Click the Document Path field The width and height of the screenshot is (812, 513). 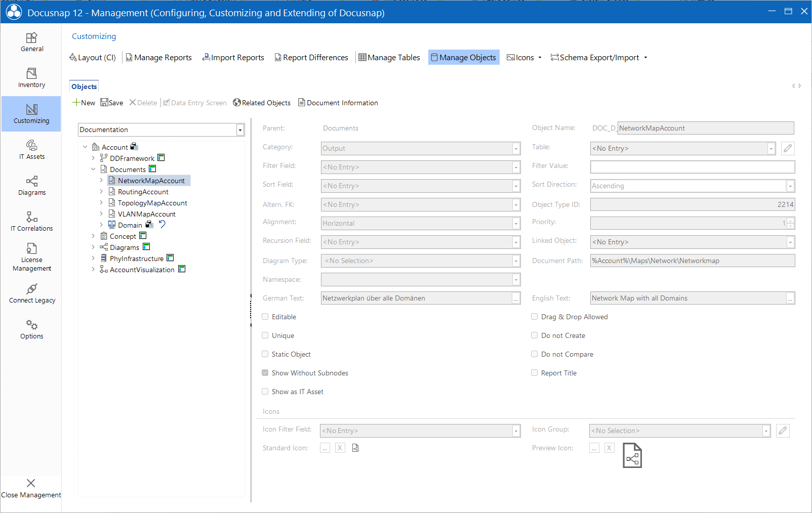click(693, 261)
